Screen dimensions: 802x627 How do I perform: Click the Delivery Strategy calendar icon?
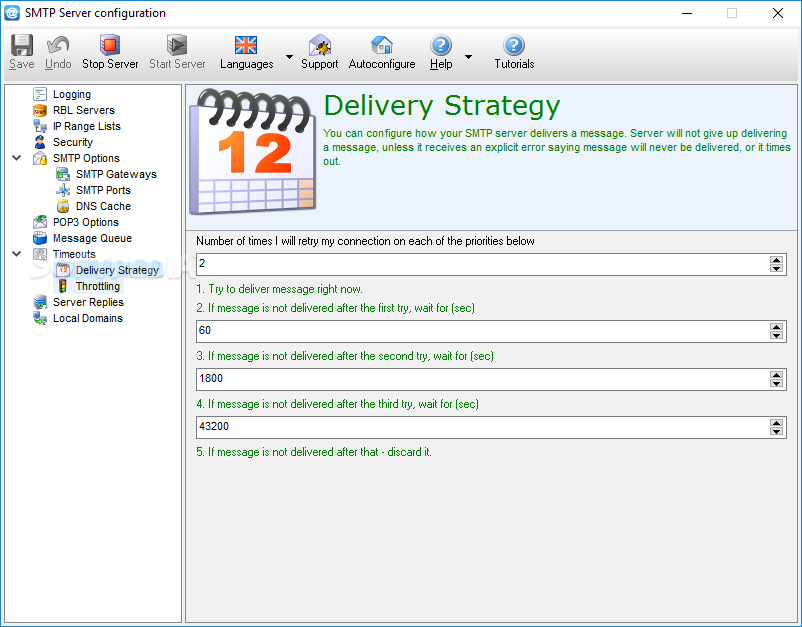(x=63, y=270)
